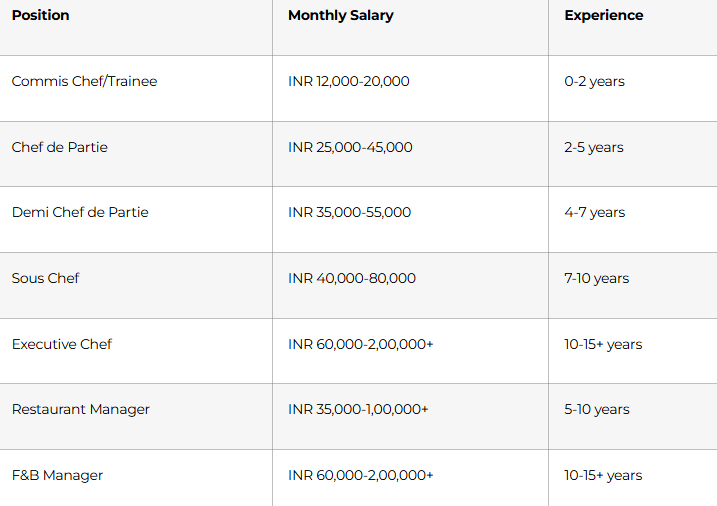
Task: Select the Sous Chef position cell
Action: click(x=45, y=279)
